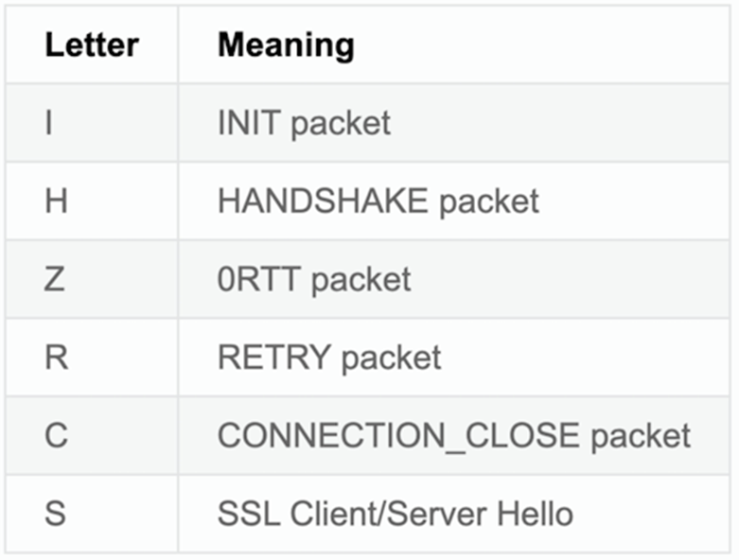Click the word INIT in the first row
The height and width of the screenshot is (560, 739).
coord(249,123)
